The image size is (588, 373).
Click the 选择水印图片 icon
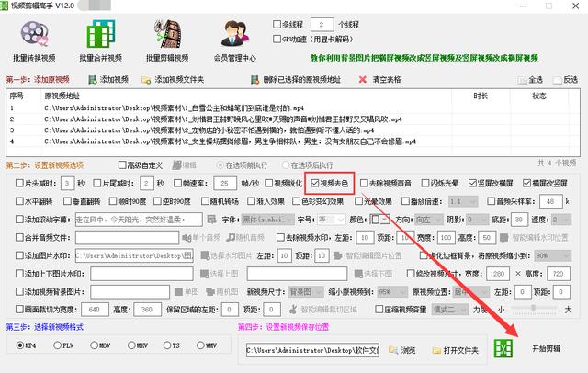click(205, 255)
